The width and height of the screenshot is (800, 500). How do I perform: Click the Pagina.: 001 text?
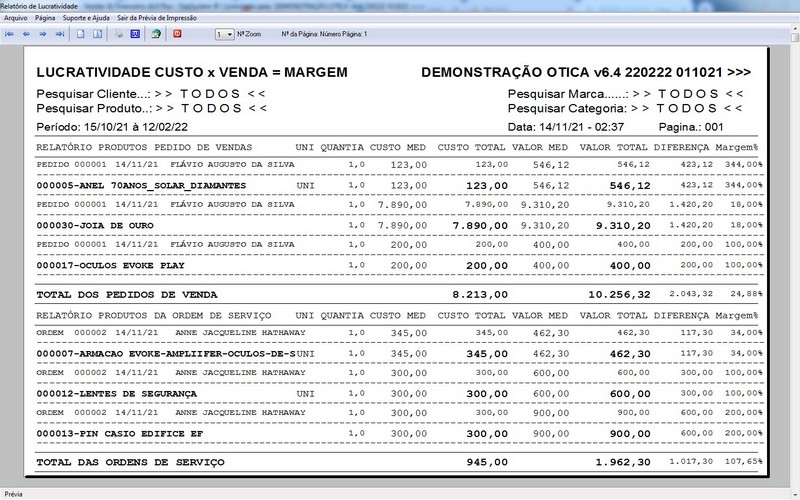click(x=691, y=127)
